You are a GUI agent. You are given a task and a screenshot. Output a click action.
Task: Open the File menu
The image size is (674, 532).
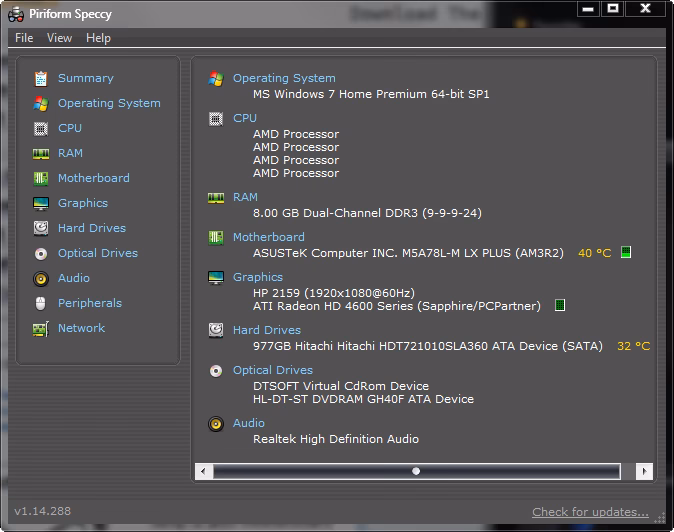(24, 38)
